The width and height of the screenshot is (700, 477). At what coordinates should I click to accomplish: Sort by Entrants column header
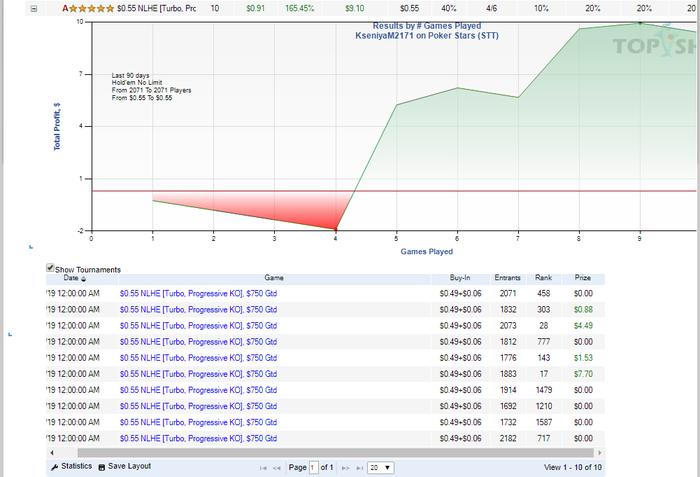508,278
